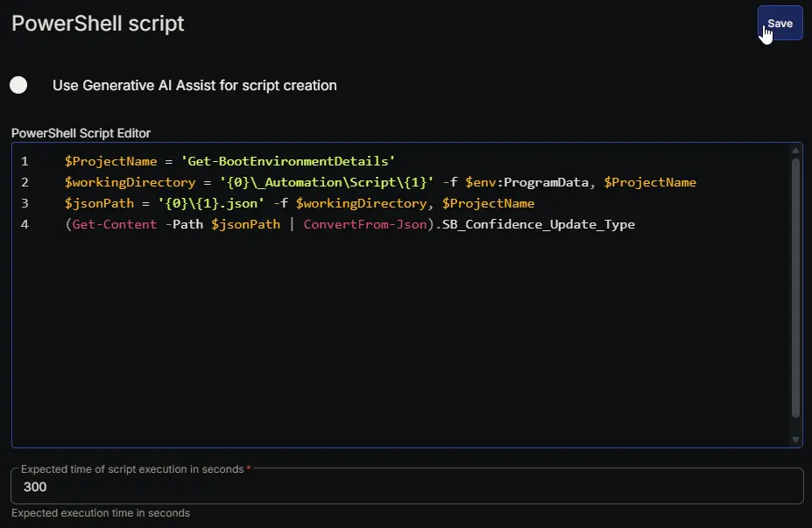Click line number 2 in the editor gutter
Screen dimensions: 812x528
pos(25,182)
